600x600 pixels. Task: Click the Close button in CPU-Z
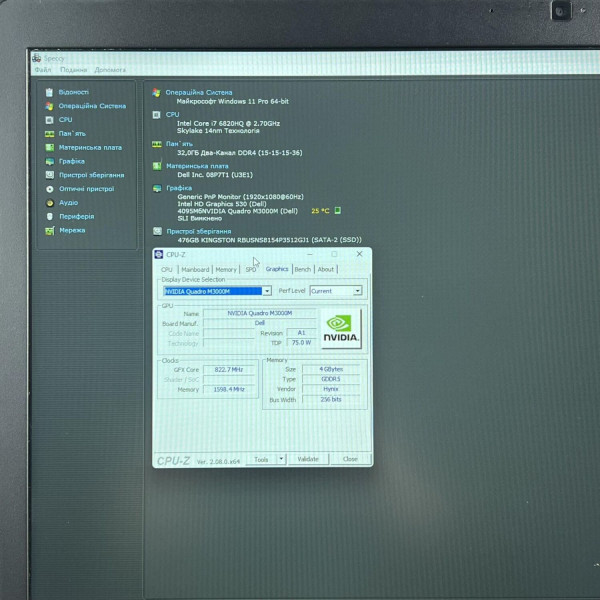point(350,459)
